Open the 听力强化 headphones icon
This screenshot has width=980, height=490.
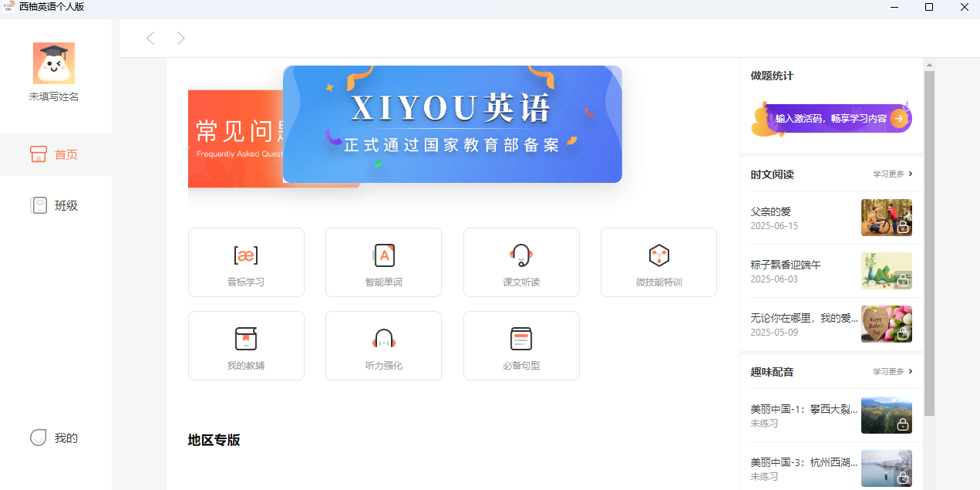click(x=383, y=339)
